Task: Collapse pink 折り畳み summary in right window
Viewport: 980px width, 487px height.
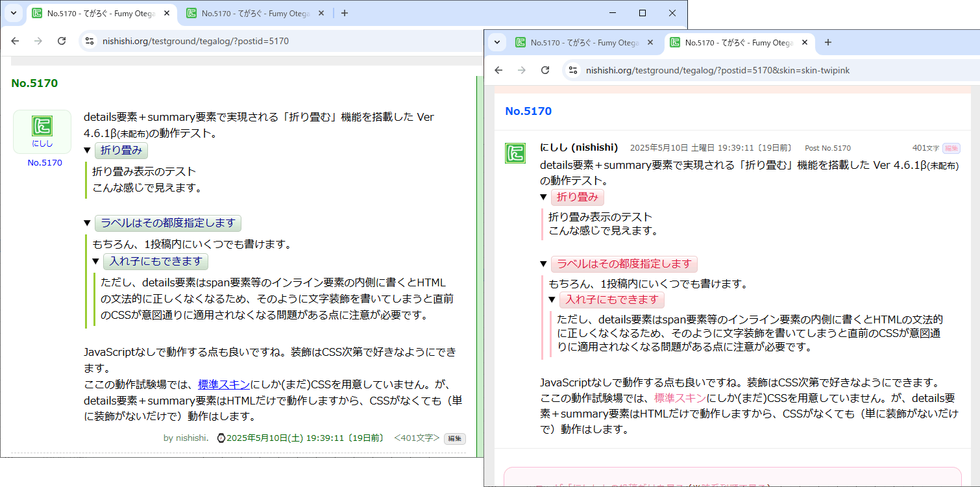Action: pyautogui.click(x=576, y=197)
